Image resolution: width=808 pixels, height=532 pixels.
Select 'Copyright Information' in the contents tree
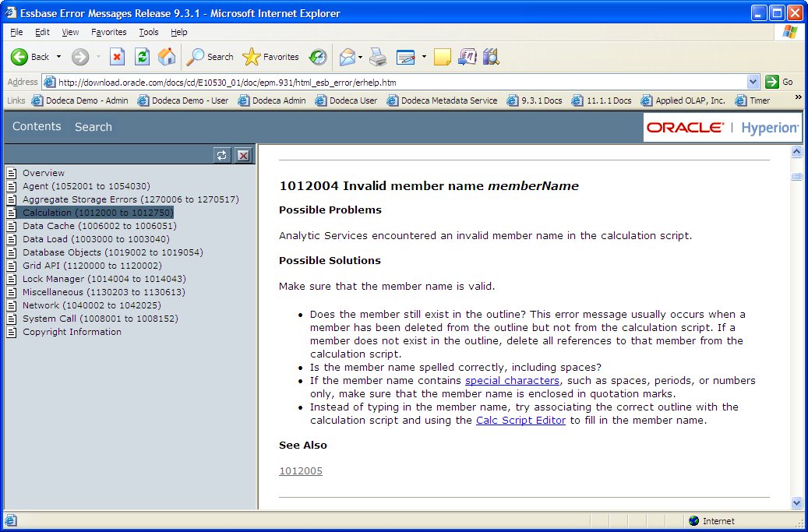pos(72,332)
